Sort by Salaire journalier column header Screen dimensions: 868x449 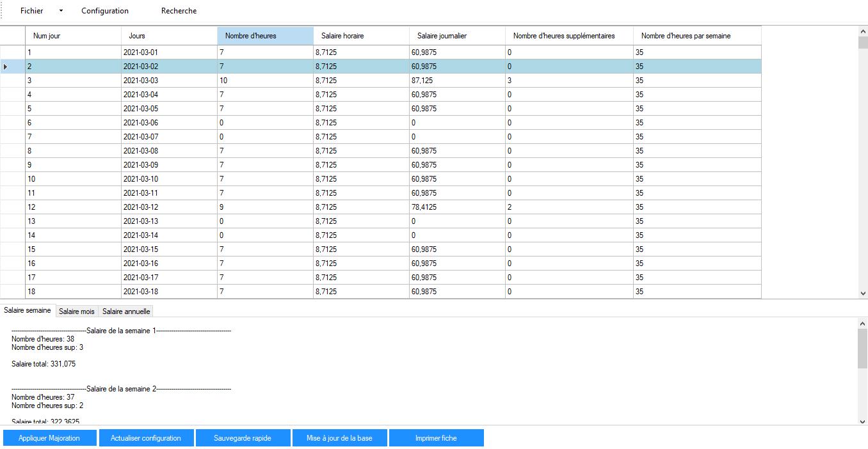click(457, 36)
